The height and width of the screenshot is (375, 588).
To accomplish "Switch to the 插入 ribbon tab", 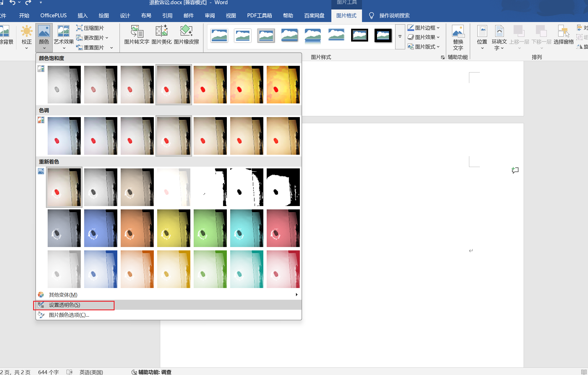I will 82,16.
